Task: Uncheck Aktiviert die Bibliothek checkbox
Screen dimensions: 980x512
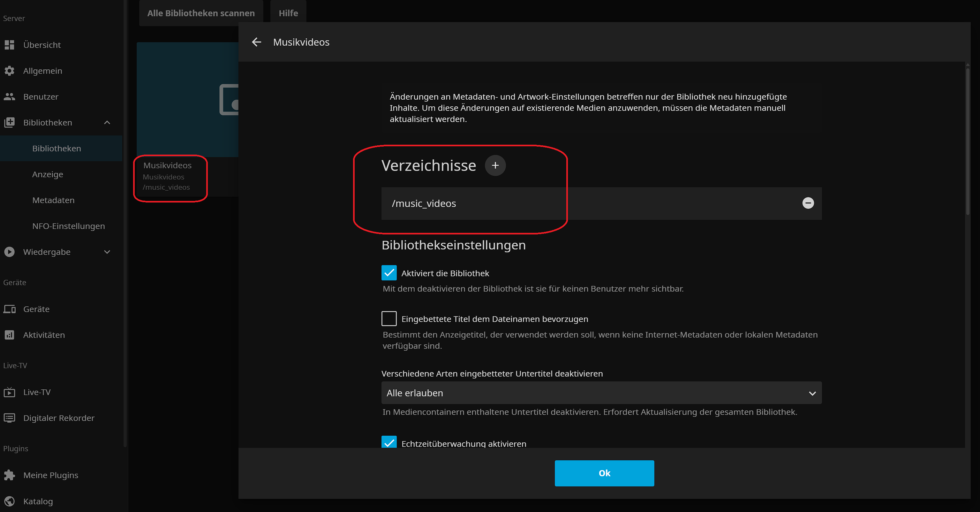Action: pyautogui.click(x=389, y=273)
